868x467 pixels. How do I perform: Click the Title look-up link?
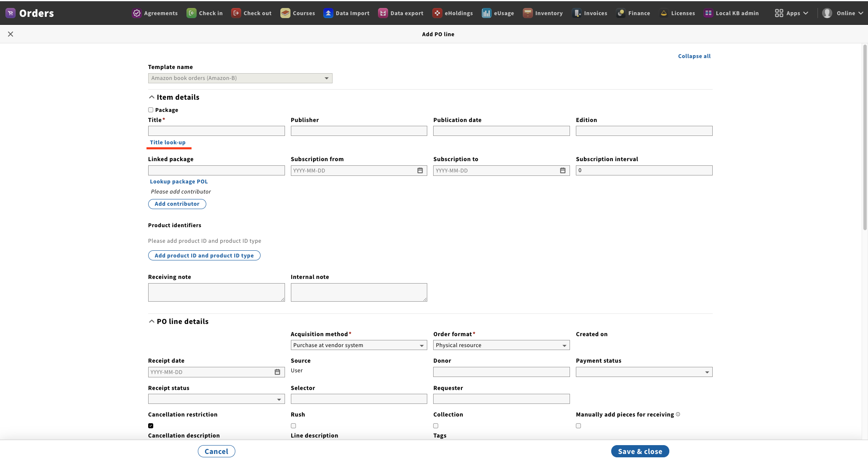pyautogui.click(x=168, y=142)
